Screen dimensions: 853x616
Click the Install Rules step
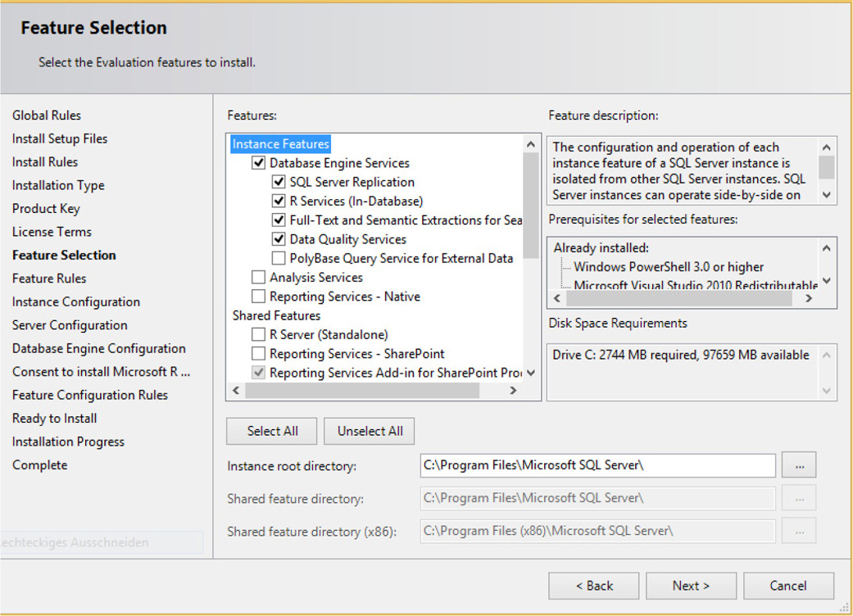tap(45, 162)
